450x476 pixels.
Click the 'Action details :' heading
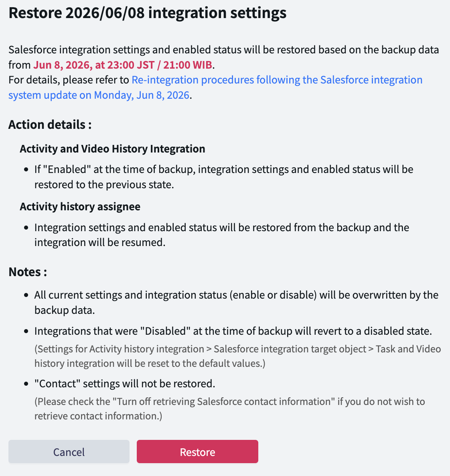[x=50, y=125]
